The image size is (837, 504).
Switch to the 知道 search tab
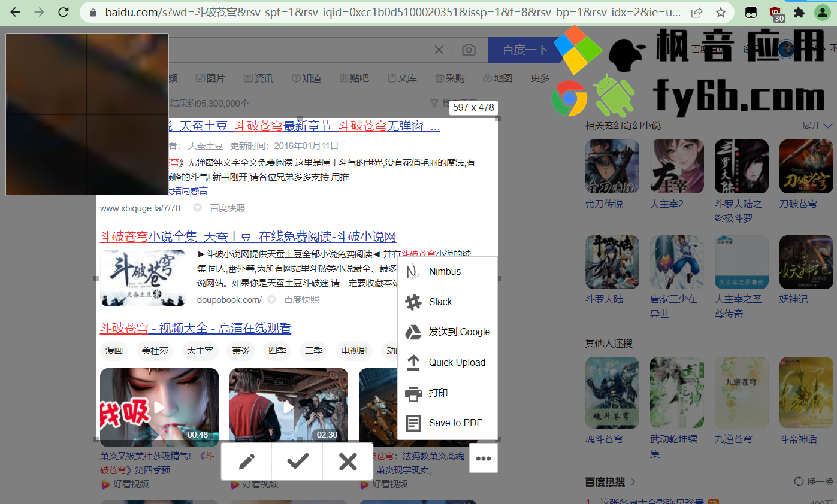[306, 78]
